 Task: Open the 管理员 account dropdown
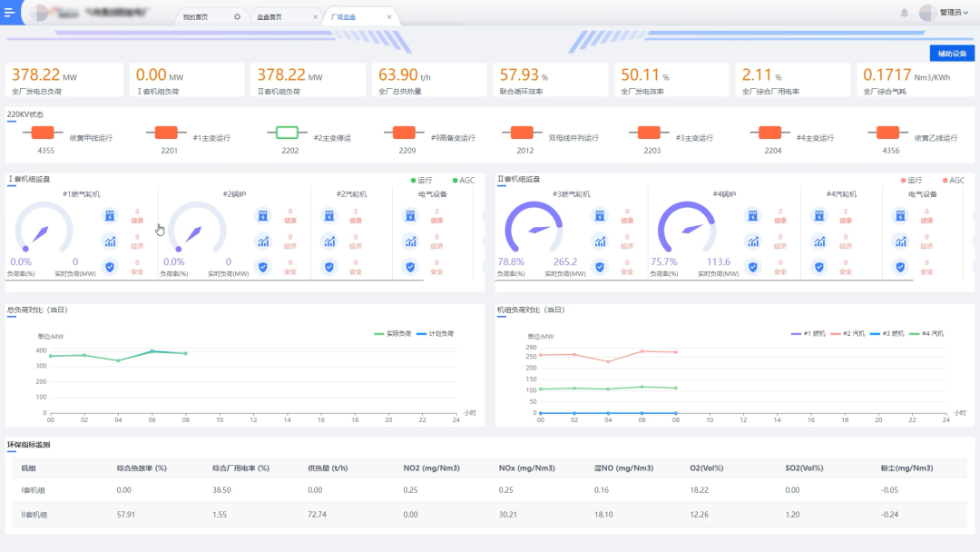(x=954, y=13)
